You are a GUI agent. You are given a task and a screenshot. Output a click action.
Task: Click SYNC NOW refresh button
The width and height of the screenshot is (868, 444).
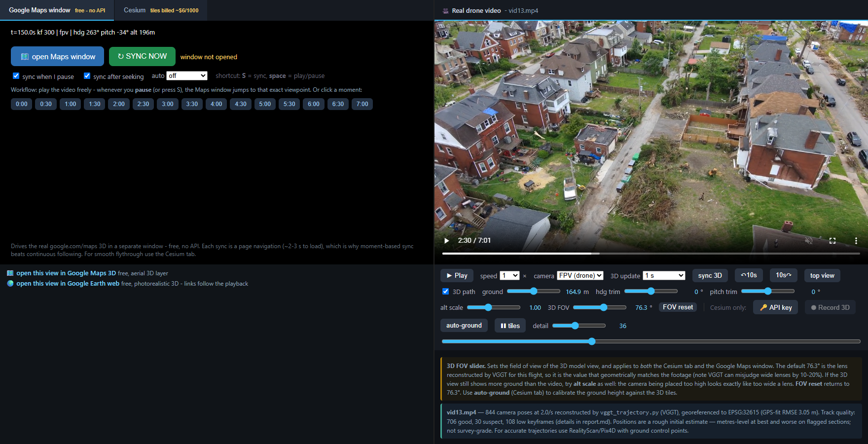coord(142,56)
